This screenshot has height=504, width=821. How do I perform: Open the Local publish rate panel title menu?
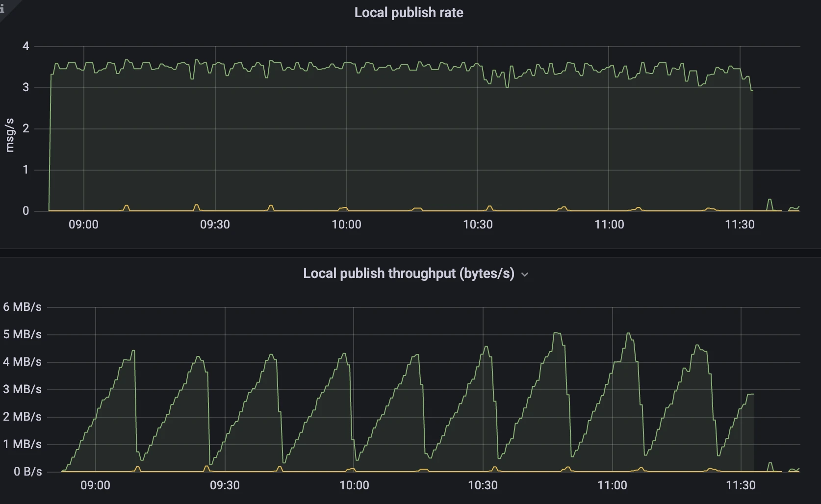(x=409, y=13)
